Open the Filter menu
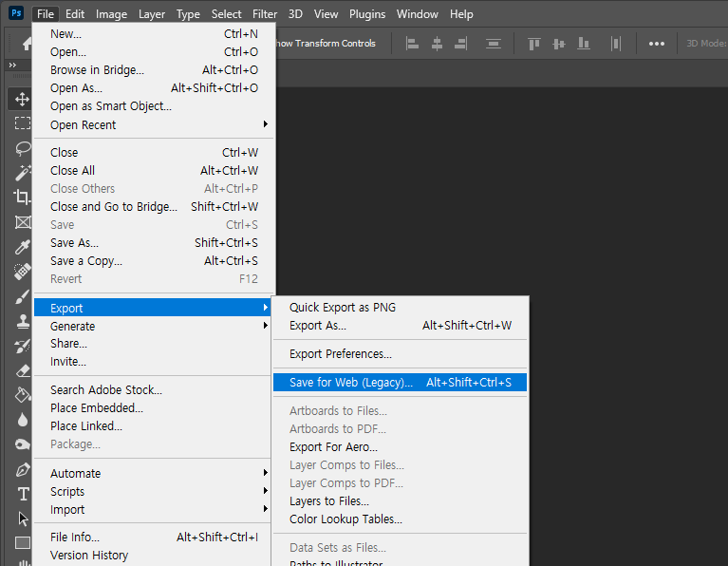The height and width of the screenshot is (566, 728). [x=265, y=14]
